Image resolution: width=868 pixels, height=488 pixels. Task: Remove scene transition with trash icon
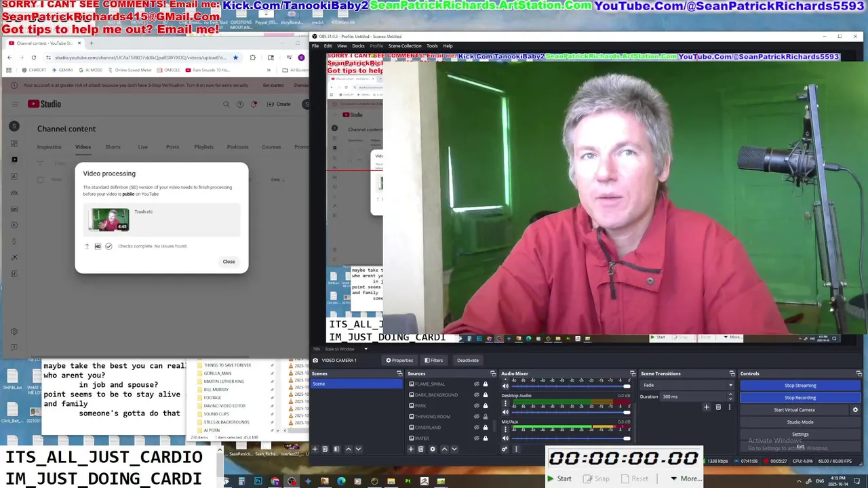(718, 407)
